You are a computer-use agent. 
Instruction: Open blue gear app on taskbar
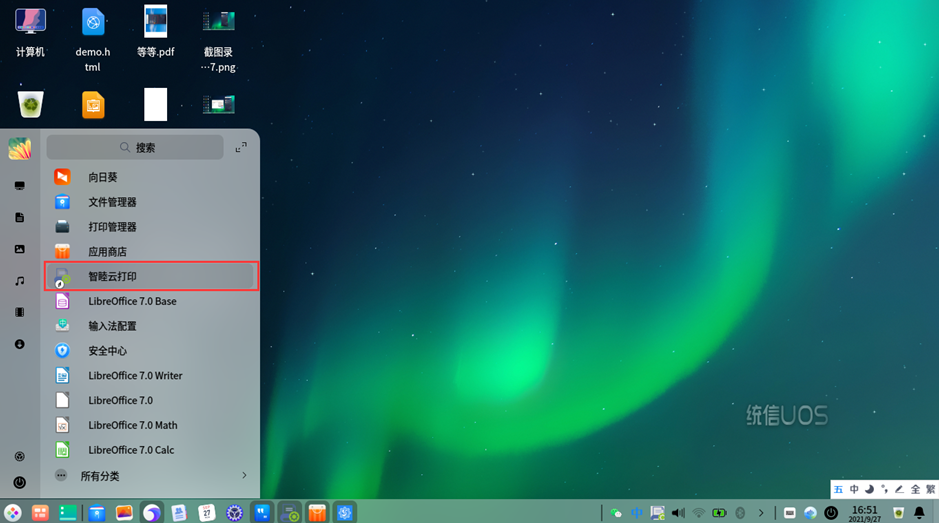pos(344,513)
